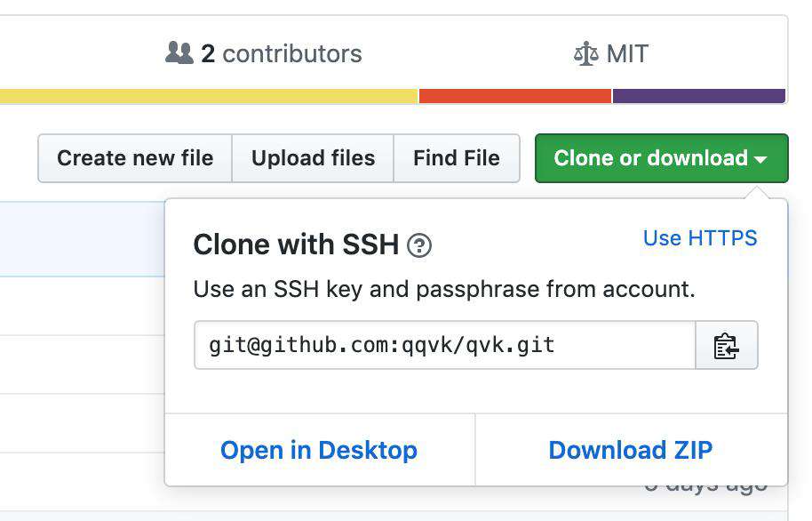Open the Upload files page
Viewport: 812px width, 521px height.
[x=313, y=158]
